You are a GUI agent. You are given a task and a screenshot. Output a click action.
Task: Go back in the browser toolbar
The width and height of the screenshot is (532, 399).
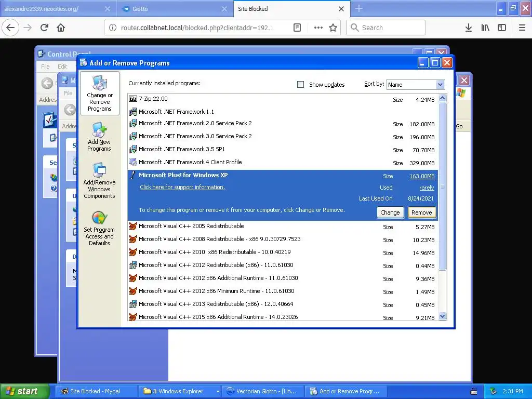(10, 28)
